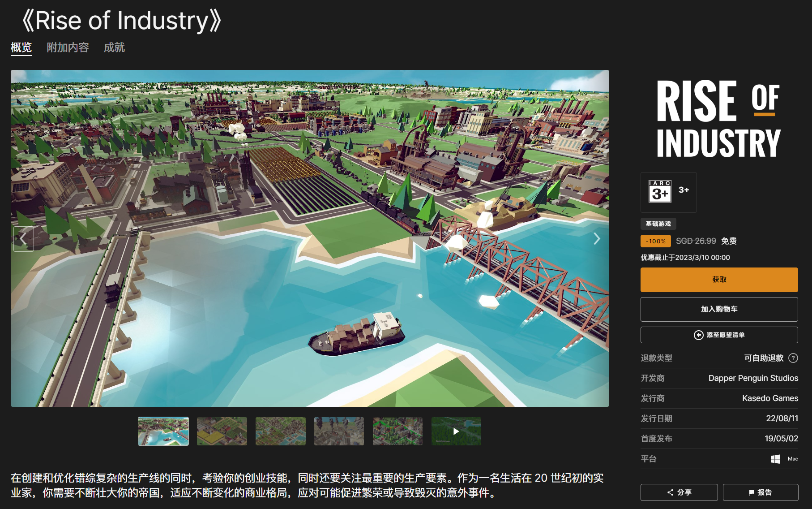This screenshot has width=812, height=509.
Task: Click the next screenshot arrow on the carousel
Action: click(x=596, y=239)
